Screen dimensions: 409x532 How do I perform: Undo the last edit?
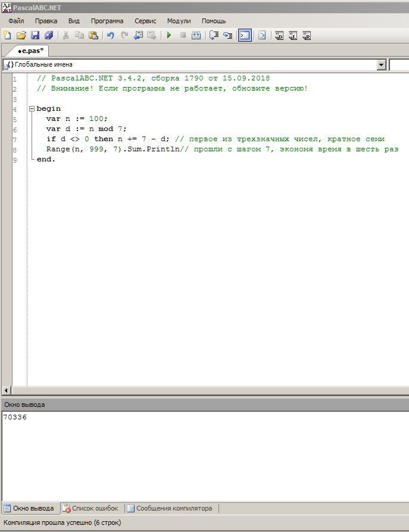pos(111,35)
